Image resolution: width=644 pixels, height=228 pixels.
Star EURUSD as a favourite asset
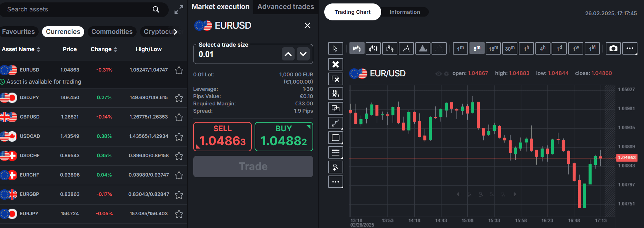tap(179, 70)
